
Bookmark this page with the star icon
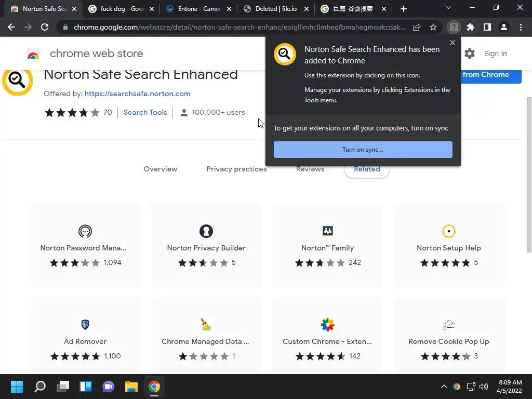(433, 27)
